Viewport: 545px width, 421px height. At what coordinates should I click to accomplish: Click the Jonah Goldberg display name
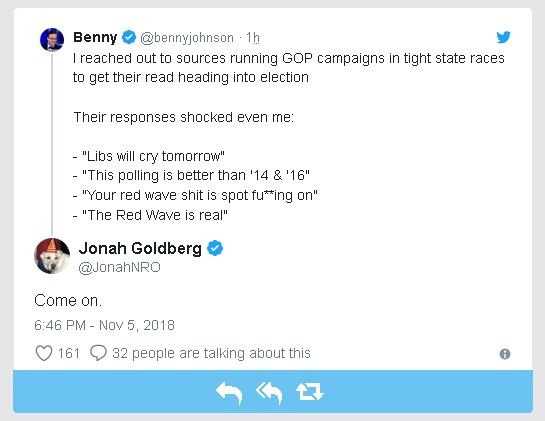coord(140,248)
